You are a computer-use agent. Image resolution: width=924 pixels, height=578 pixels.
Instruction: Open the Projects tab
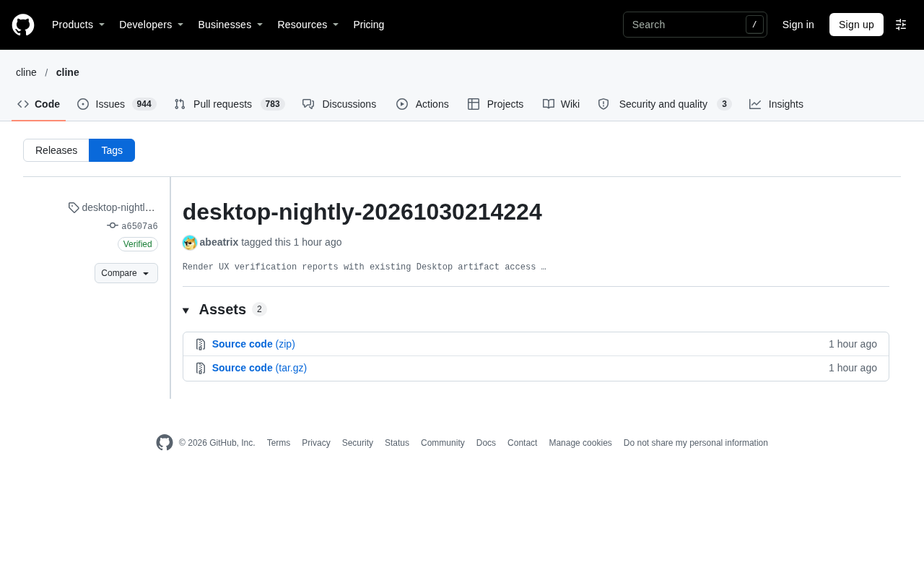point(496,104)
